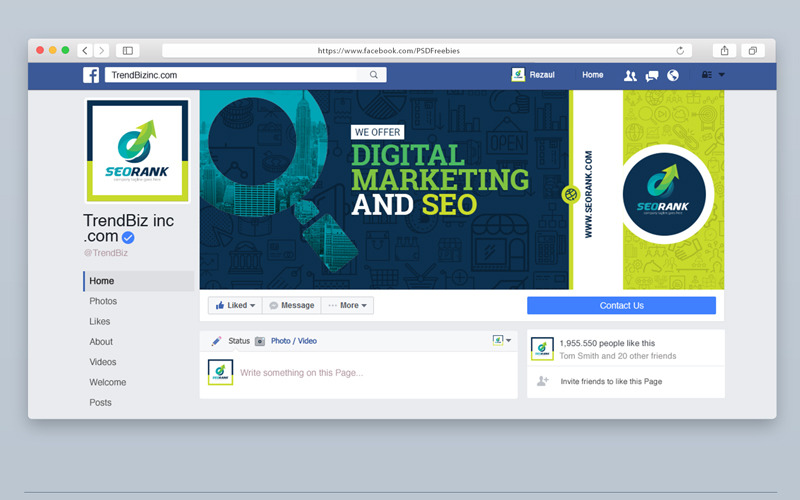Click the Rezaul profile name
The image size is (800, 500).
click(x=542, y=74)
